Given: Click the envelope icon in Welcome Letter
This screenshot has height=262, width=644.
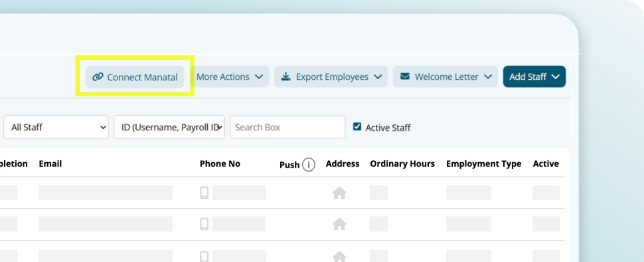Looking at the screenshot, I should tap(405, 76).
